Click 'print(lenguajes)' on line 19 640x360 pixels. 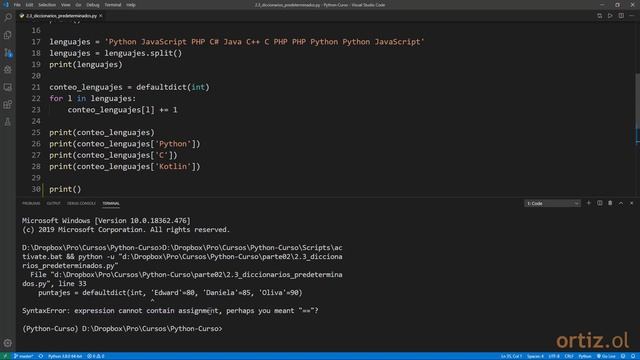click(86, 64)
